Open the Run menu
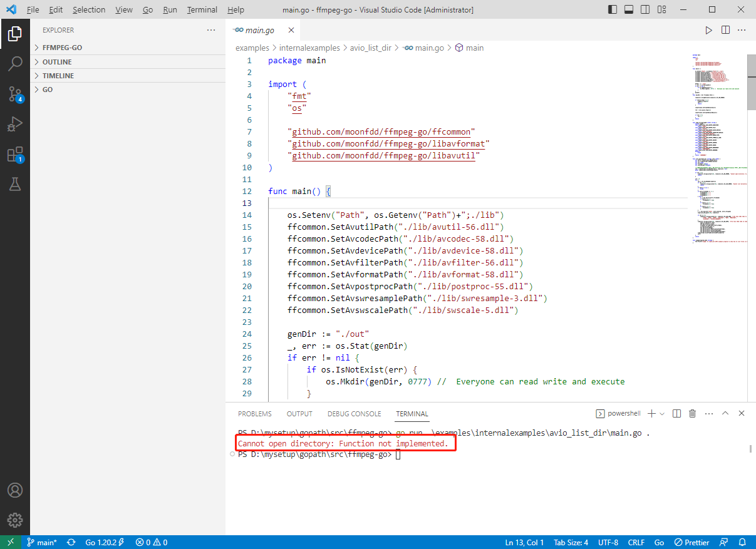Screen dimensions: 756x549 point(170,10)
